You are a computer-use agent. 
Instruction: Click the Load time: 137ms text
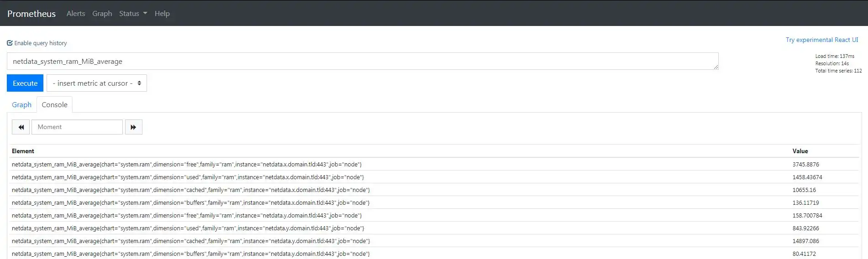pos(835,56)
